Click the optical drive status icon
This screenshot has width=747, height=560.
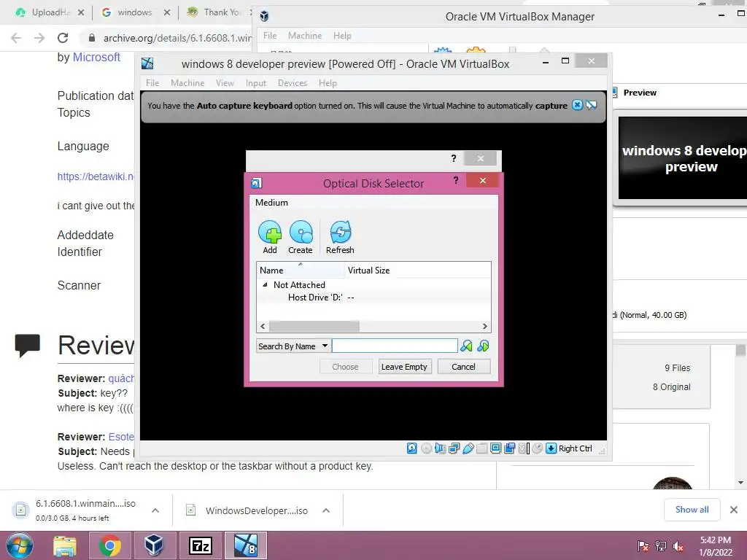pyautogui.click(x=426, y=448)
